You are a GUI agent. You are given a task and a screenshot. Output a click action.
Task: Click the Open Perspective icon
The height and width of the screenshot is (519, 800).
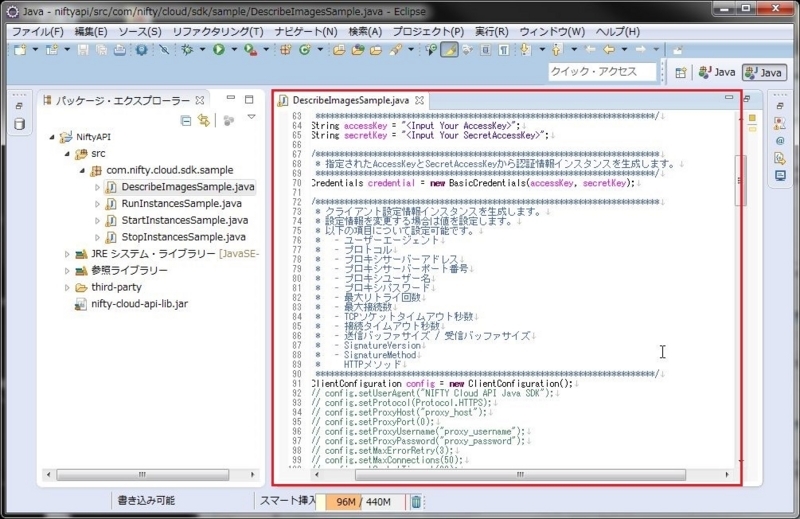point(681,73)
